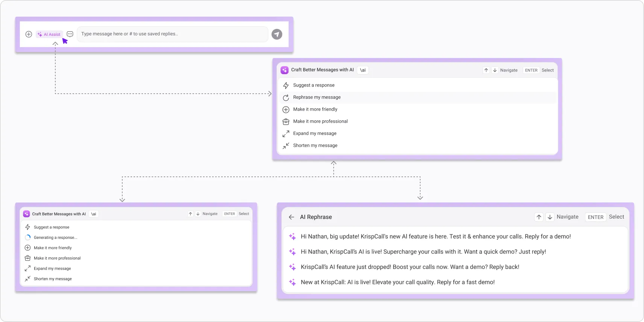Pick 'Make it more professional' in upper AI panel
Image resolution: width=644 pixels, height=322 pixels.
pyautogui.click(x=418, y=121)
